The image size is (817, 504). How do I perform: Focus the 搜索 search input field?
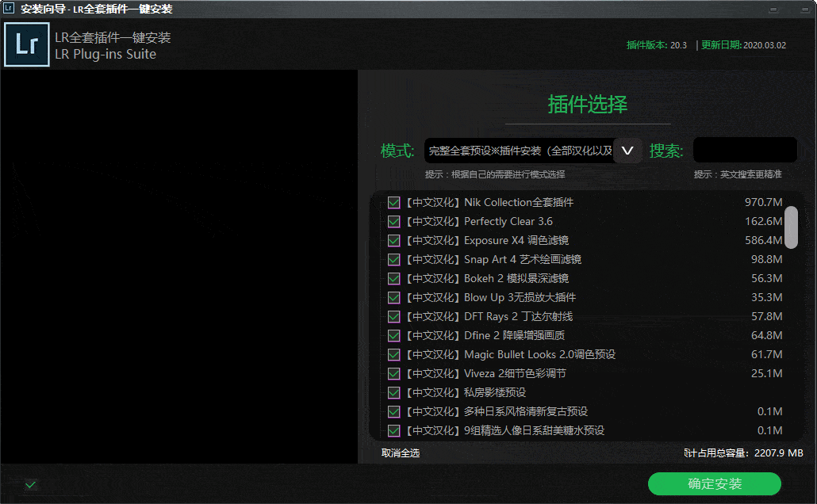point(744,150)
